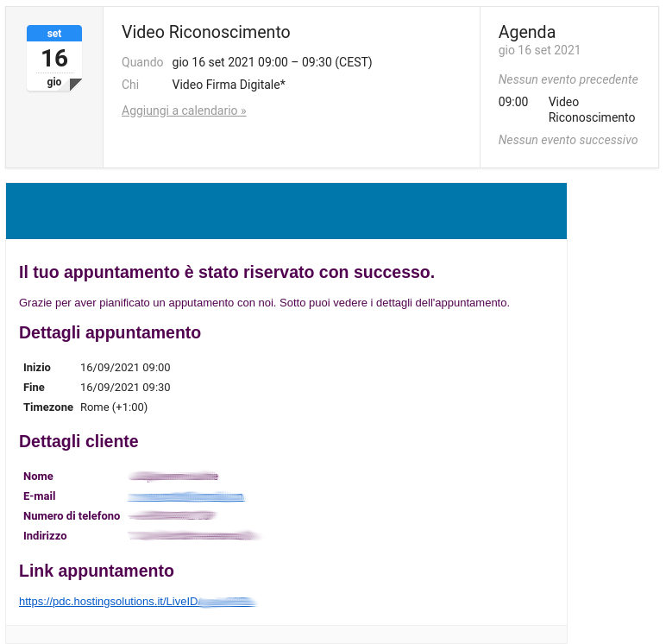The width and height of the screenshot is (666, 644).
Task: Click 'Nessun evento precedente' text
Action: tap(568, 79)
